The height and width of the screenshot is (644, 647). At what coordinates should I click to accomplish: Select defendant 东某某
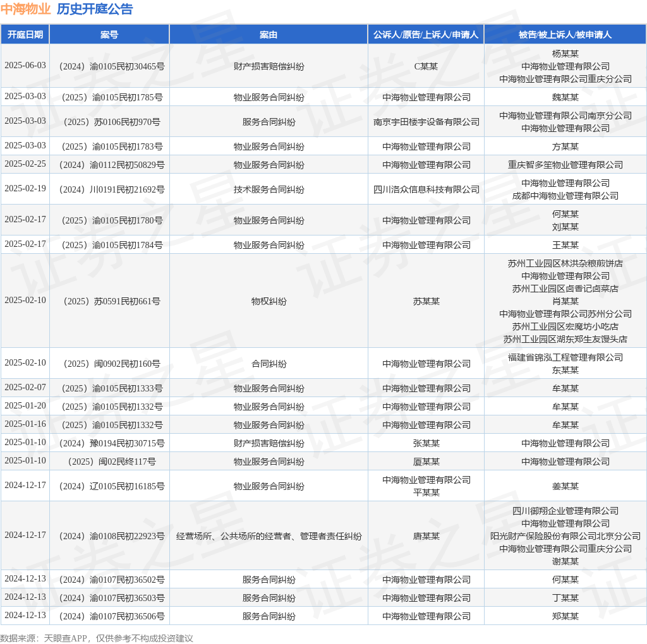pyautogui.click(x=565, y=370)
